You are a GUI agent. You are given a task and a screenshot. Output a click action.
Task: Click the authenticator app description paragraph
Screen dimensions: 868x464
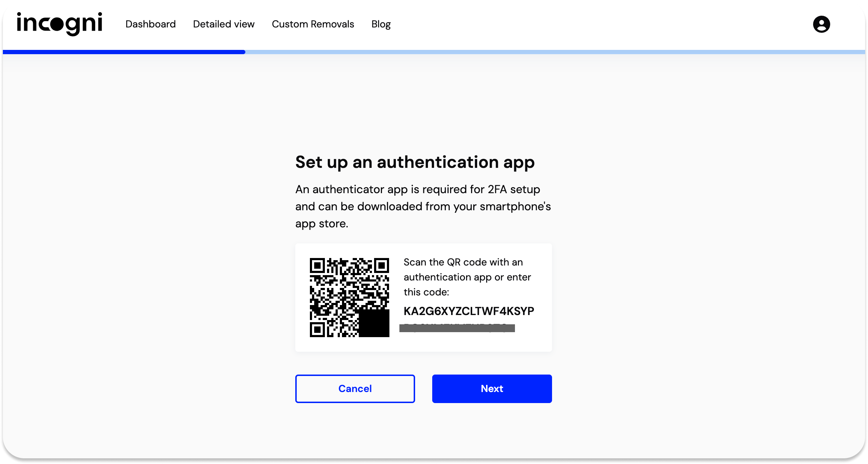tap(423, 206)
